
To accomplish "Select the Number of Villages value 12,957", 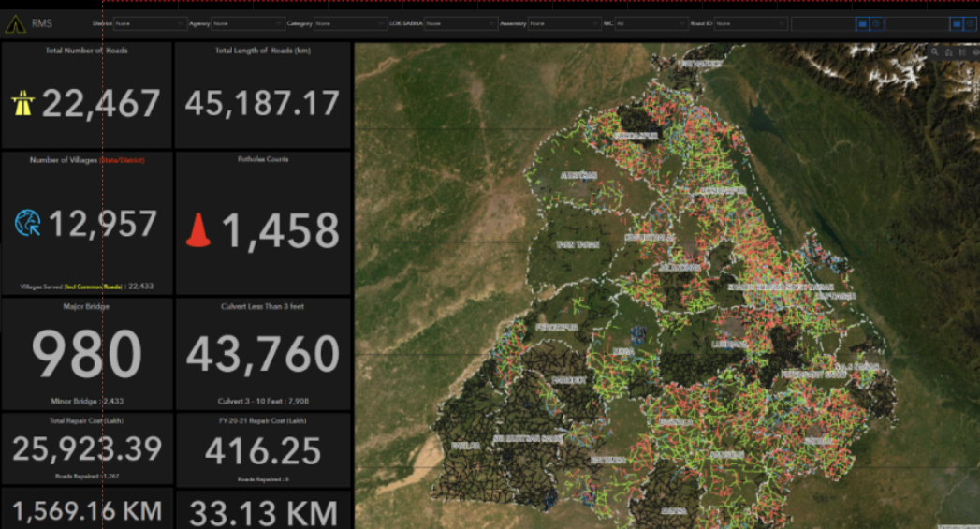I will pyautogui.click(x=103, y=224).
